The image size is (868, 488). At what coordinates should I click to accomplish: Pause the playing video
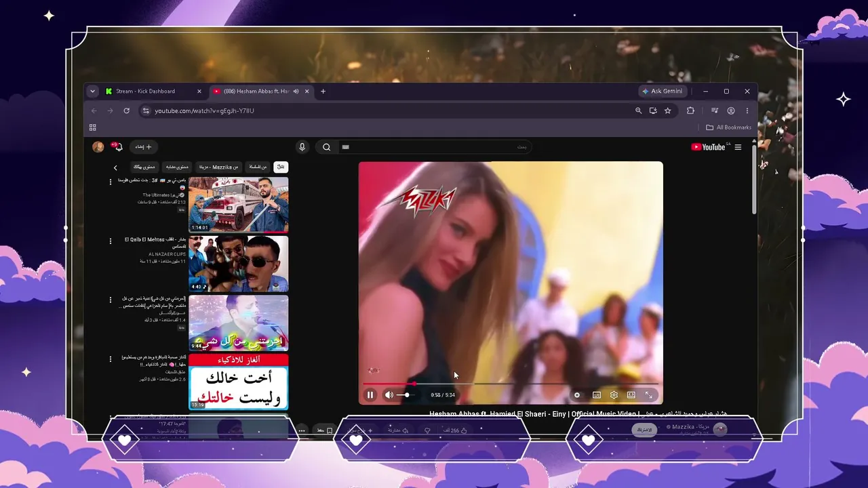point(370,395)
